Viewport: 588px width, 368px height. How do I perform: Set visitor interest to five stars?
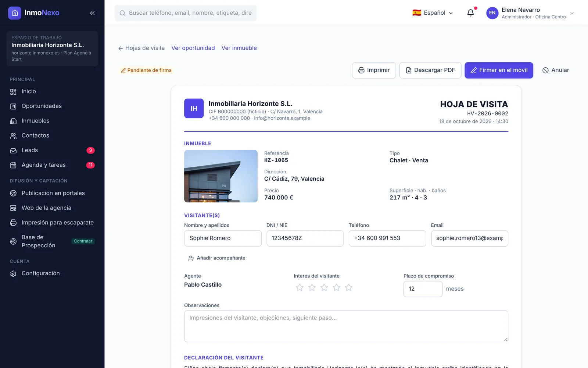click(349, 287)
